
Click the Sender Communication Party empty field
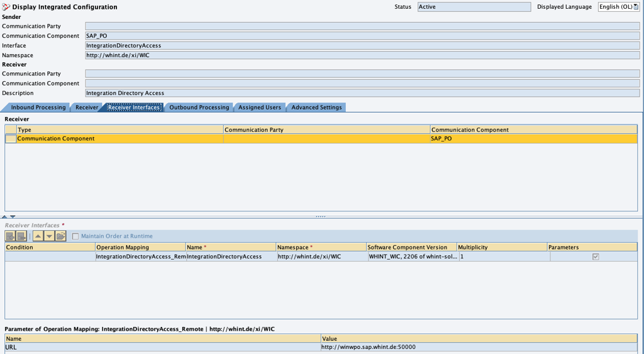362,26
